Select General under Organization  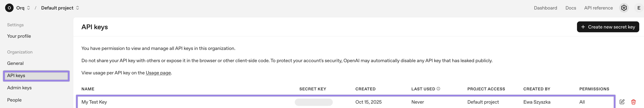[x=15, y=64]
